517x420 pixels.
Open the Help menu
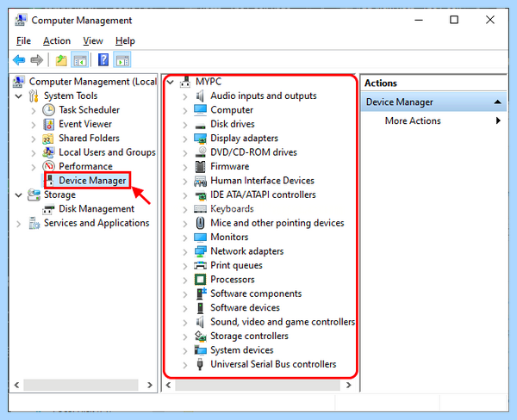tap(125, 40)
